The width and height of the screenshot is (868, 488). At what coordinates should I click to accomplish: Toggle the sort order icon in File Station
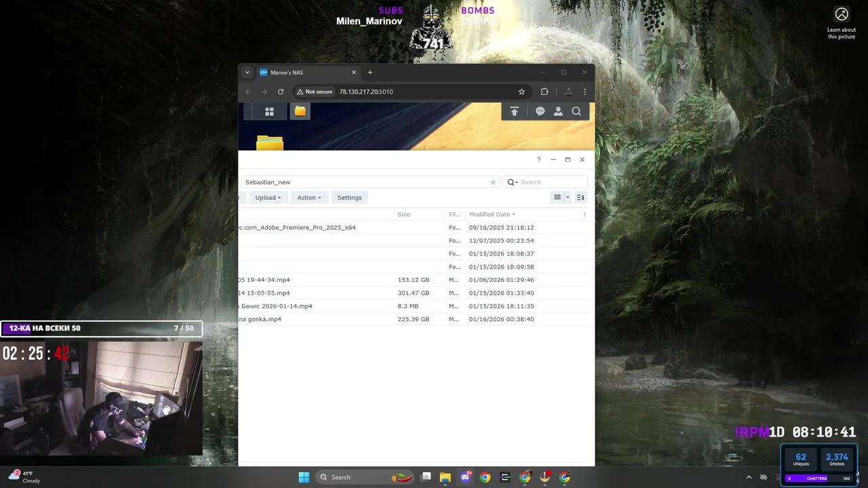coord(580,197)
